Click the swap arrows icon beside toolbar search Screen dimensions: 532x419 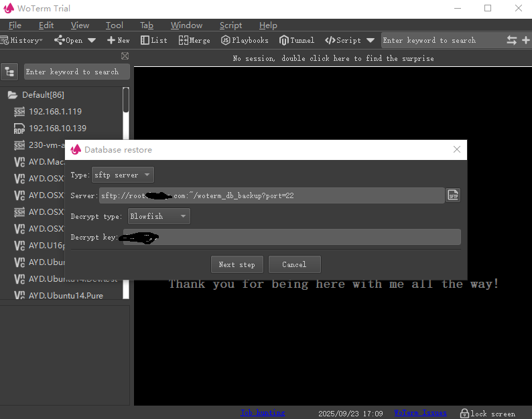tap(512, 40)
